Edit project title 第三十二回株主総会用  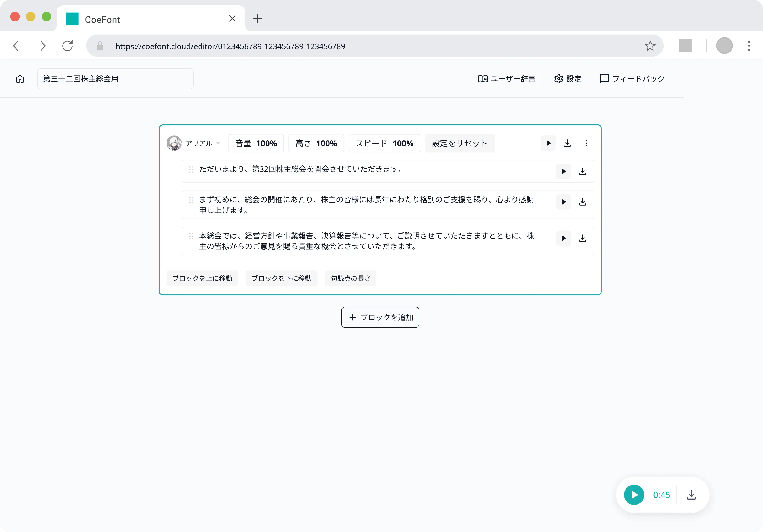pyautogui.click(x=115, y=79)
